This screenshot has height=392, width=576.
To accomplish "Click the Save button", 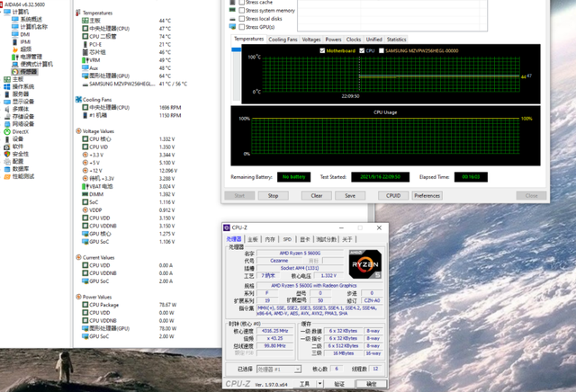I will point(350,196).
